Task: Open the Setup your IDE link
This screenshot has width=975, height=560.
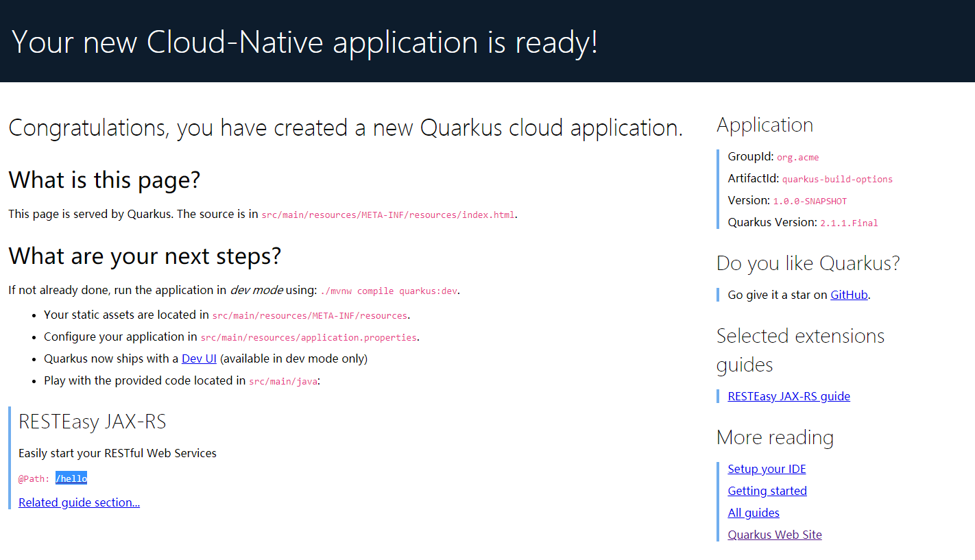Action: [767, 469]
